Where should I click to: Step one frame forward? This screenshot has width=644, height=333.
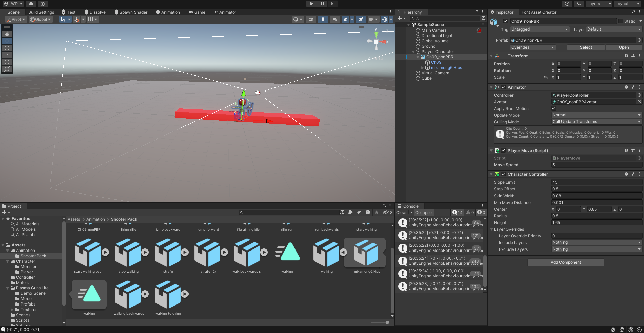point(332,4)
